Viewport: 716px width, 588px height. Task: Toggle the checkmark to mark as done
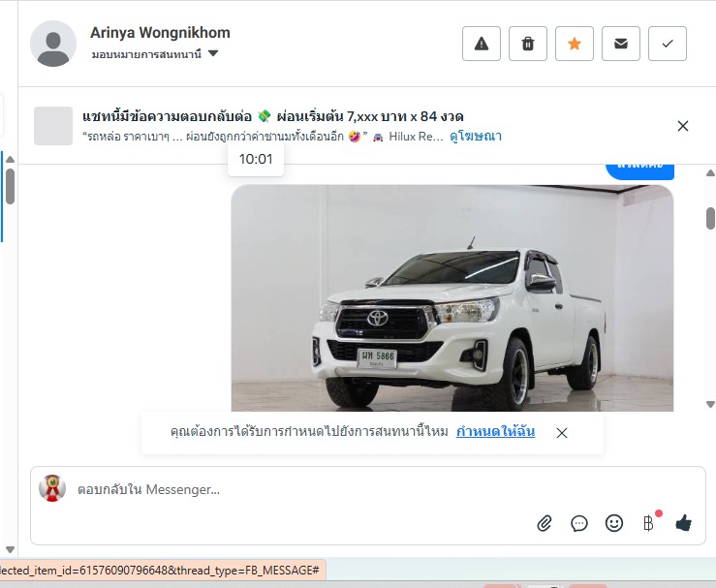coord(668,44)
